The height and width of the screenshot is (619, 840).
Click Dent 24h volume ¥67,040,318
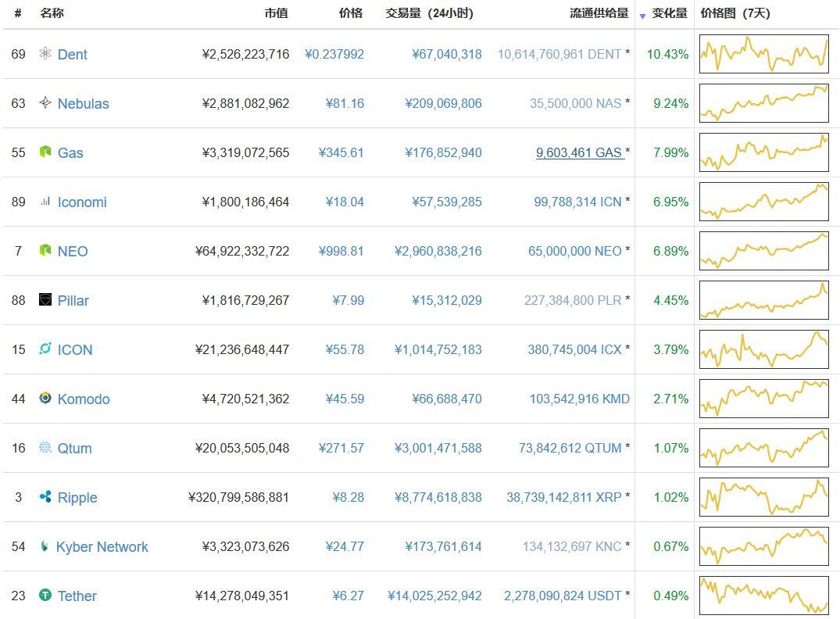pyautogui.click(x=447, y=54)
